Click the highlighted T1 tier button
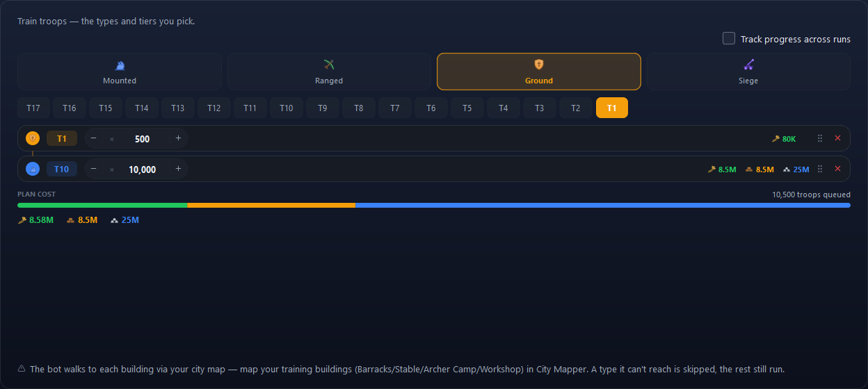 click(612, 108)
